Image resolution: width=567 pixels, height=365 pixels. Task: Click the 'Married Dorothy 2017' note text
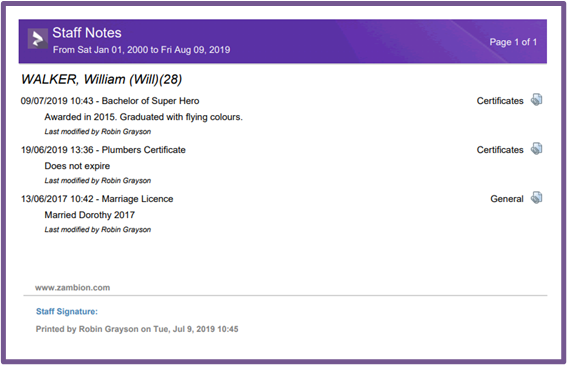click(x=90, y=215)
